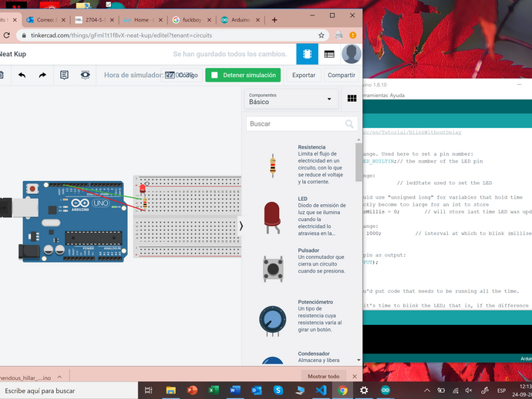The image size is (532, 399).
Task: Switch to the Google search browser tab
Action: point(192,20)
